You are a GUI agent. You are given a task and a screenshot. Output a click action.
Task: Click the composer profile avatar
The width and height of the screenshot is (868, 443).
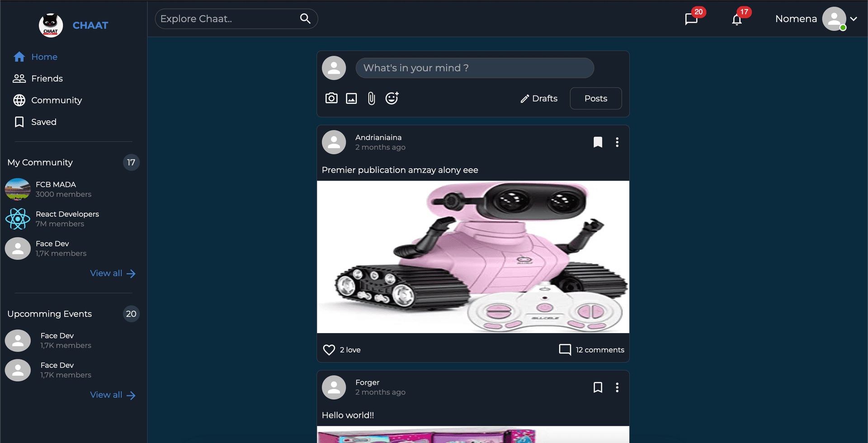(x=334, y=68)
